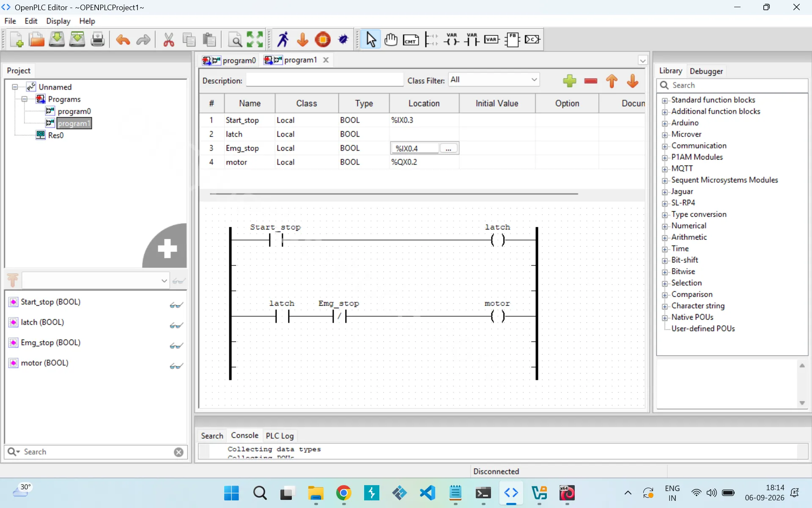Screen dimensions: 812x508
Task: Open the editor tabs list dropdown arrow
Action: [642, 61]
